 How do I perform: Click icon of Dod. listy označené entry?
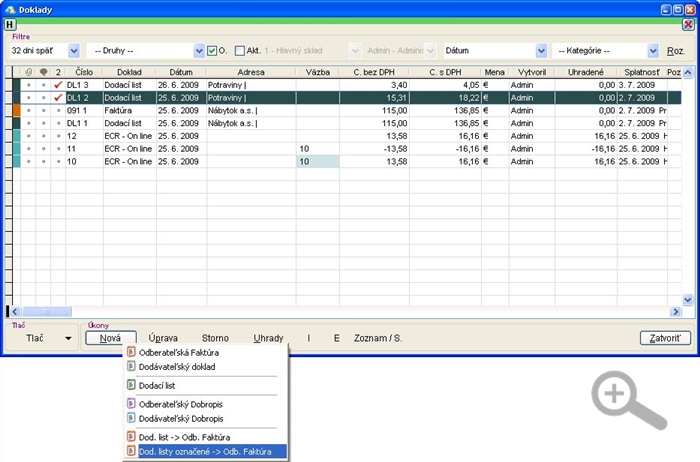click(130, 451)
